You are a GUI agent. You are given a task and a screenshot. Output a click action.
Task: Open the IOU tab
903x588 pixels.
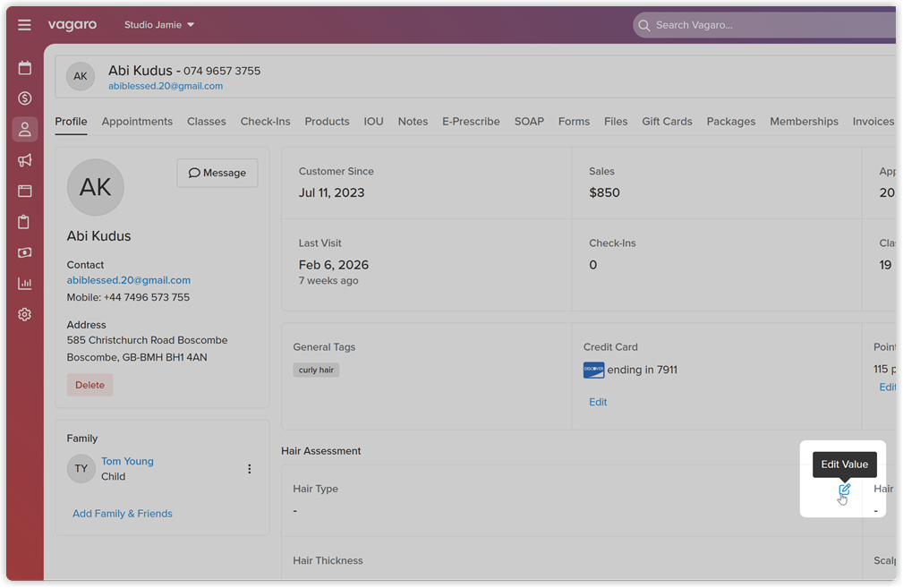[x=373, y=122]
